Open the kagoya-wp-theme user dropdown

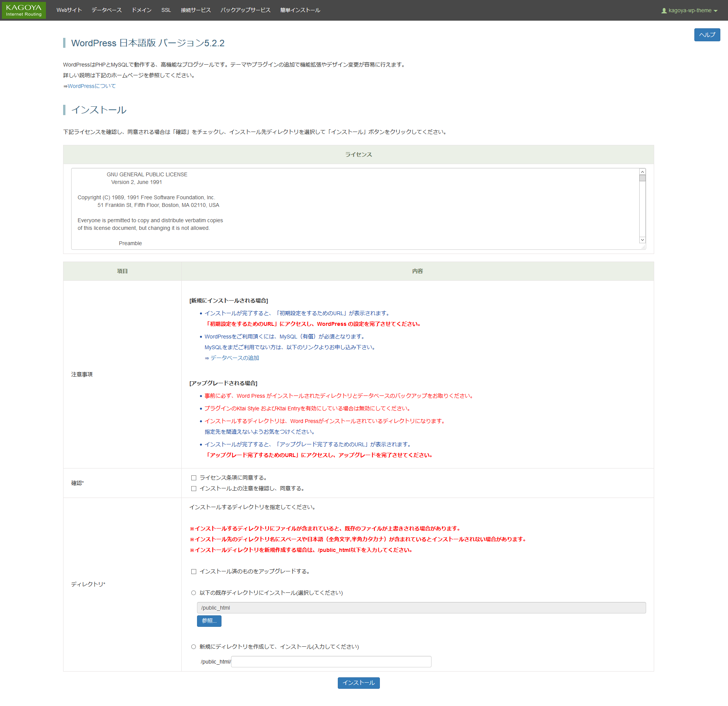(x=689, y=10)
